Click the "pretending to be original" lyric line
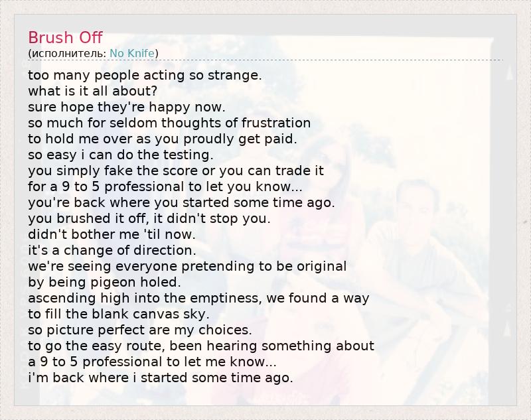This screenshot has height=420, width=531. [x=187, y=266]
